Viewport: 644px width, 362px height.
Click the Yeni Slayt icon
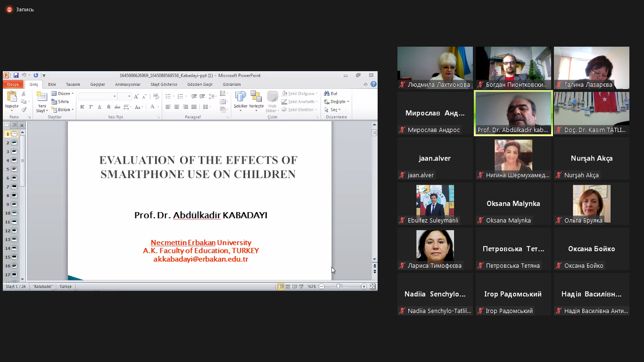(x=41, y=98)
